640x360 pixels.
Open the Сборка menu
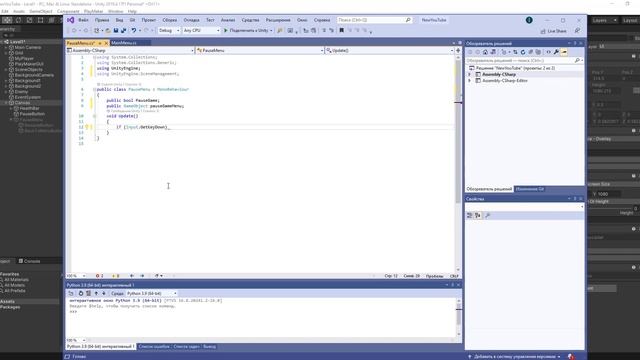click(170, 20)
